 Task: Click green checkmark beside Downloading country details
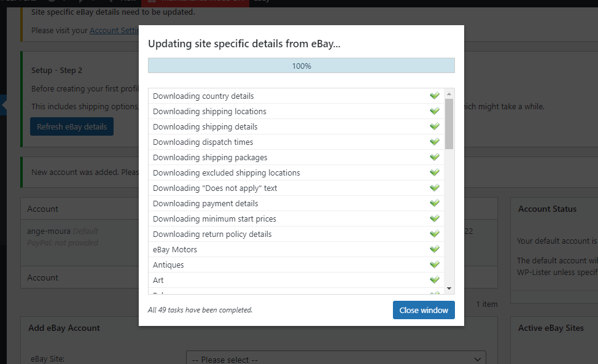point(435,96)
